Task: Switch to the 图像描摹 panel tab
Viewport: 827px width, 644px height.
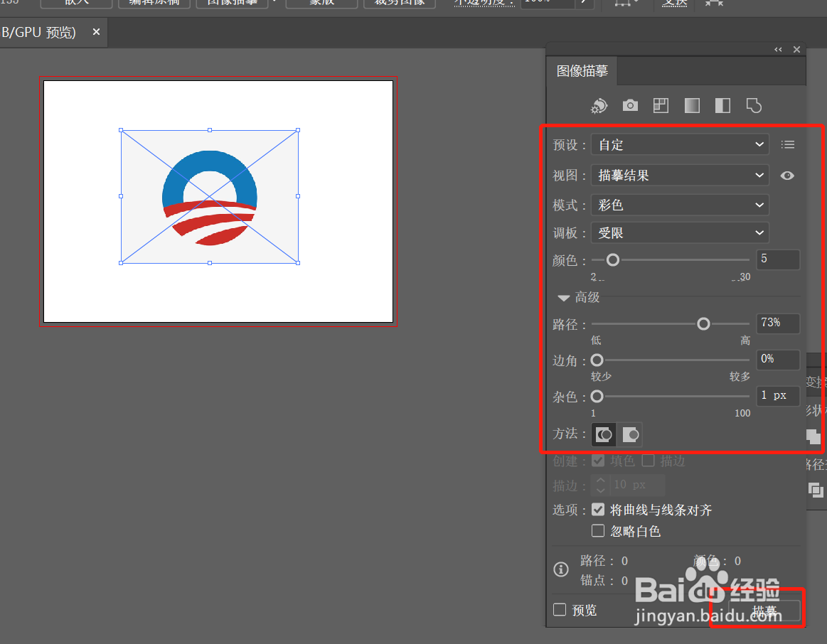Action: click(x=582, y=71)
